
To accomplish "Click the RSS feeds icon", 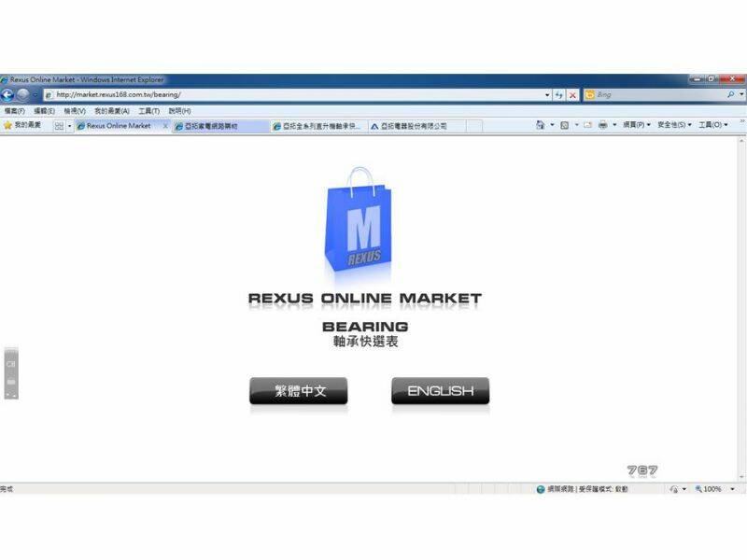I will [x=565, y=125].
